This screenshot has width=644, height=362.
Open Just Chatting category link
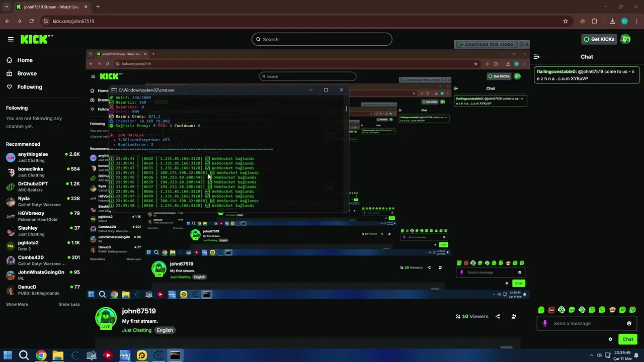(x=136, y=330)
